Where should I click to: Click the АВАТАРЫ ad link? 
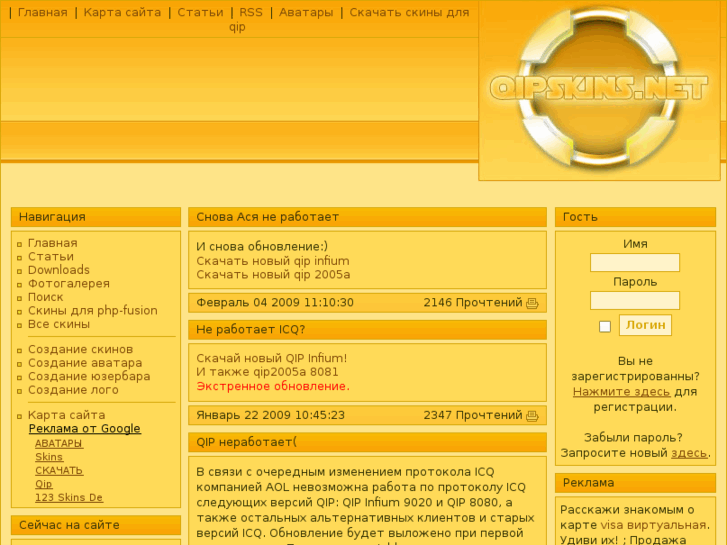59,443
